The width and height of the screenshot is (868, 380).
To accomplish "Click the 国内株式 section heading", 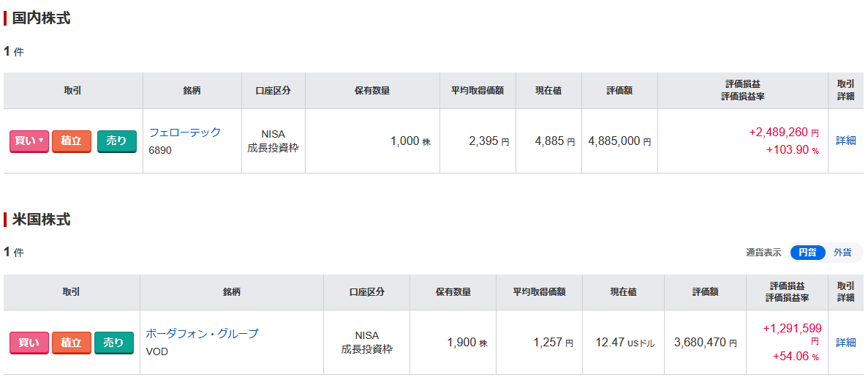I will tap(42, 18).
